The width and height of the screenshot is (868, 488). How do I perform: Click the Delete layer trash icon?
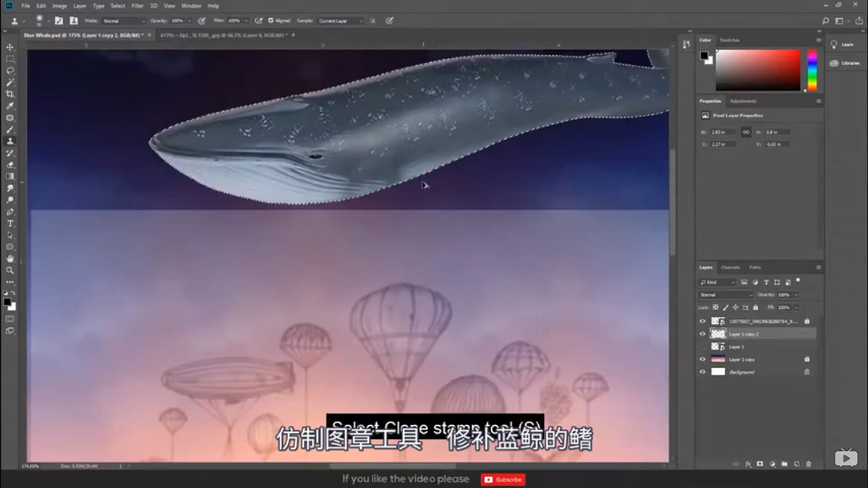[x=808, y=464]
